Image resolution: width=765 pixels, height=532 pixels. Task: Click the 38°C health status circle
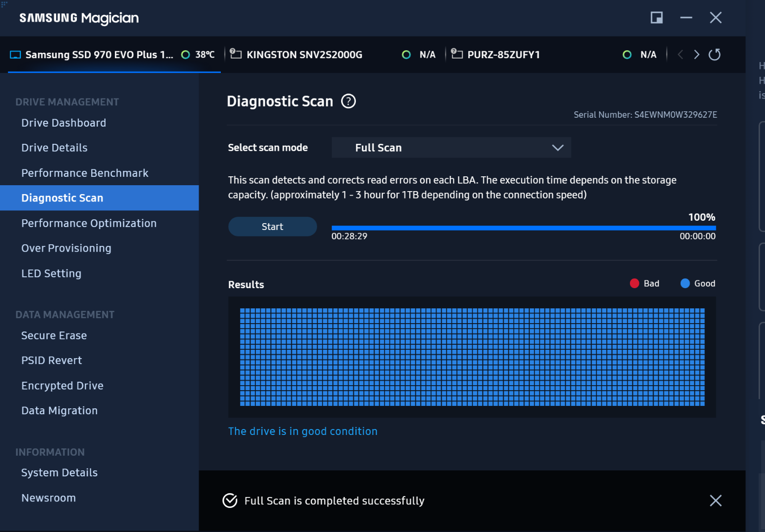point(185,55)
